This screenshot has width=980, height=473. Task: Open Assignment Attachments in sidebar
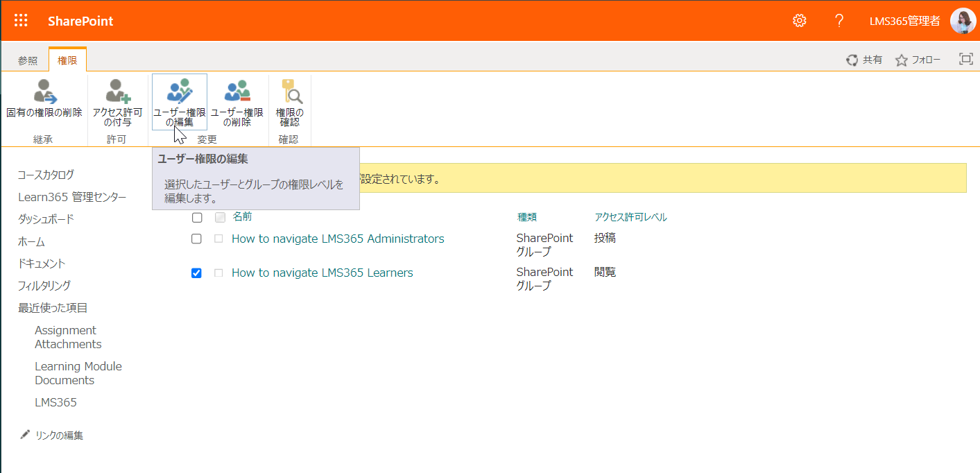pyautogui.click(x=68, y=337)
